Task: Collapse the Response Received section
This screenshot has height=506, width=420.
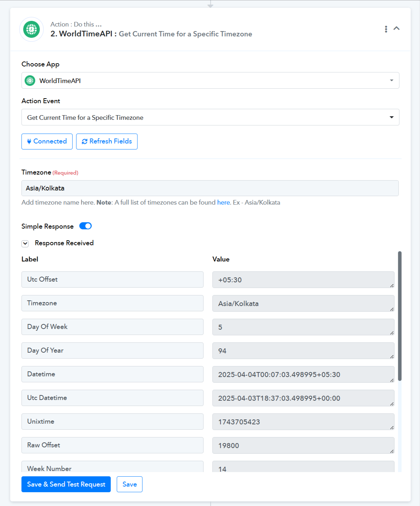Action: (x=25, y=243)
